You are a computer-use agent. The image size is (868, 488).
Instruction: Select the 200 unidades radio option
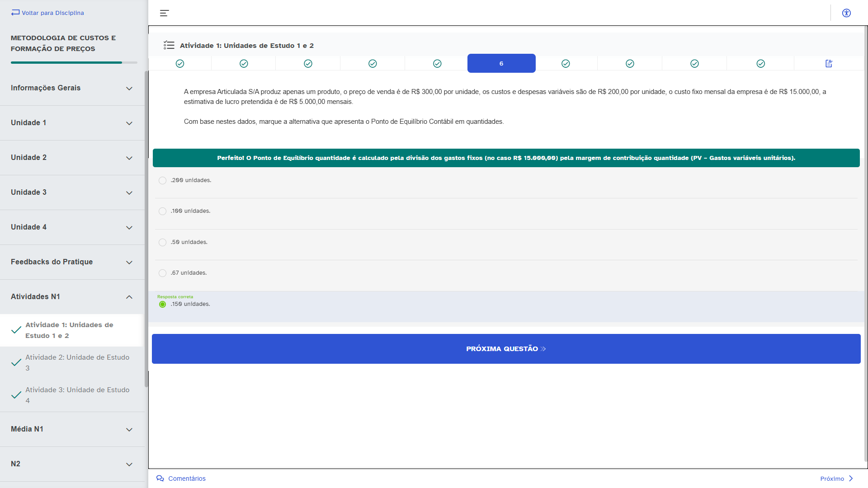click(x=162, y=181)
